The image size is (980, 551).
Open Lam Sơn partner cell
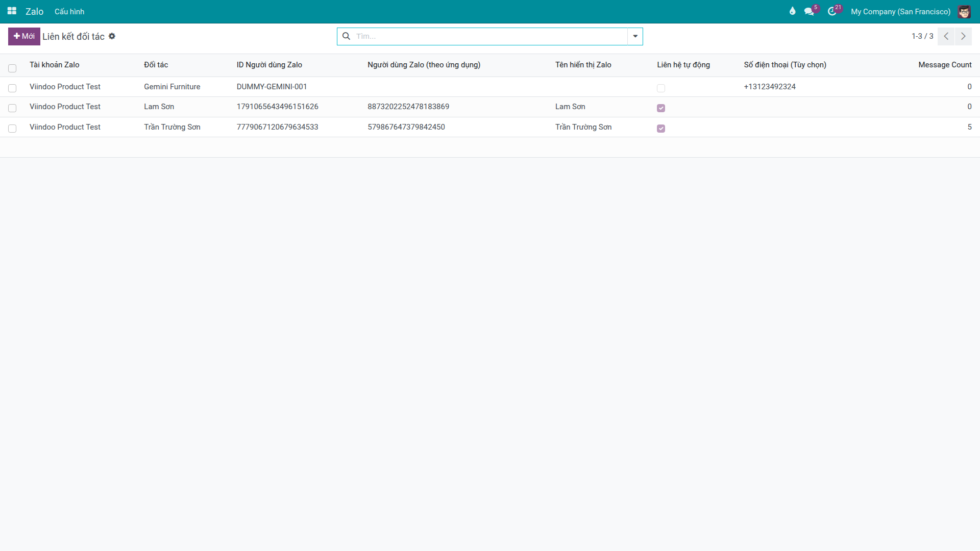159,107
